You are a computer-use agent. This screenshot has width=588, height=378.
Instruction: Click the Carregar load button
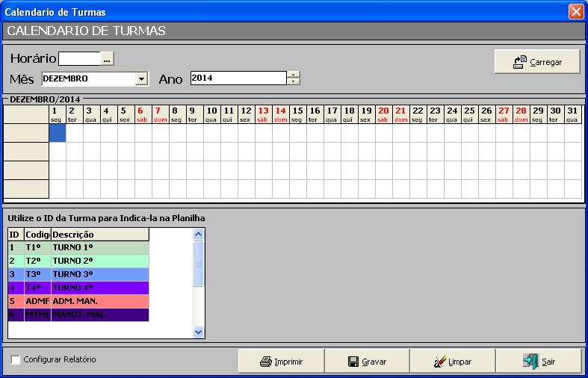(537, 62)
